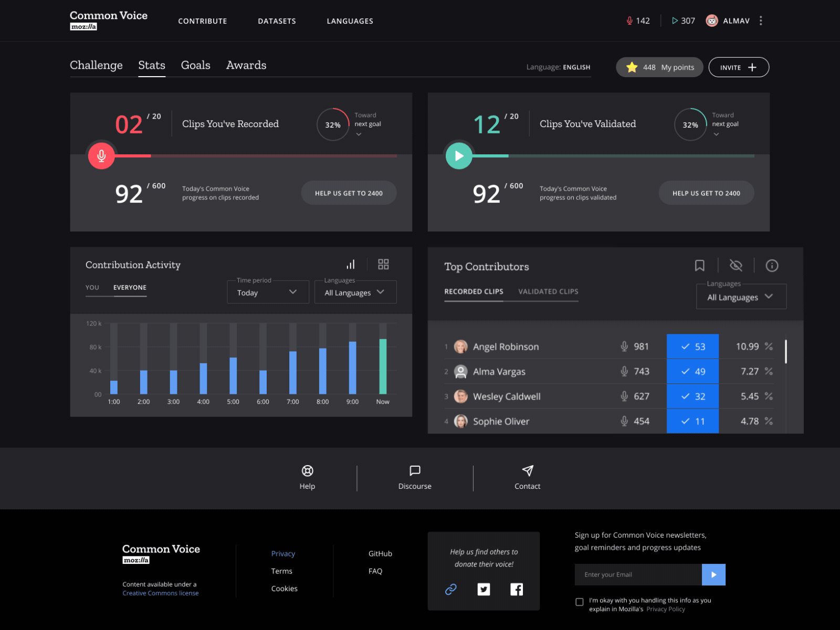Open the Creative Commons license link
This screenshot has width=840, height=630.
[160, 593]
